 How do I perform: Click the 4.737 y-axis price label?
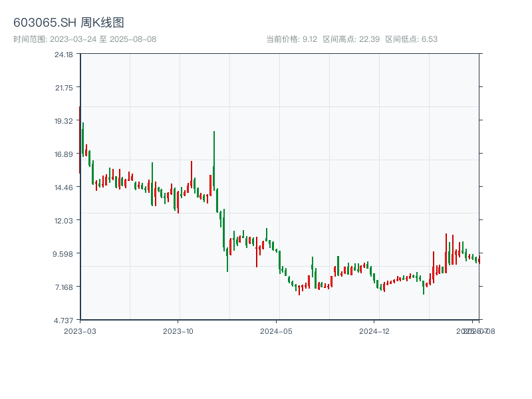pos(64,321)
